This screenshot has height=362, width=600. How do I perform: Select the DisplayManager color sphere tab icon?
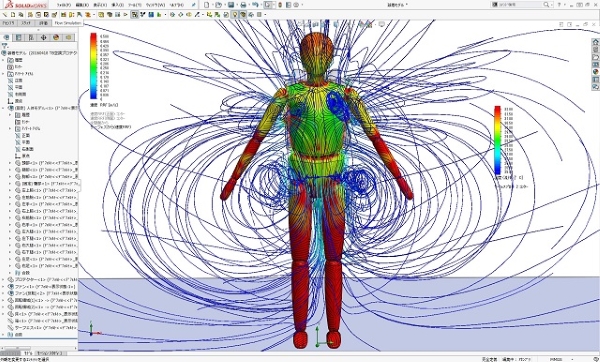coord(56,38)
